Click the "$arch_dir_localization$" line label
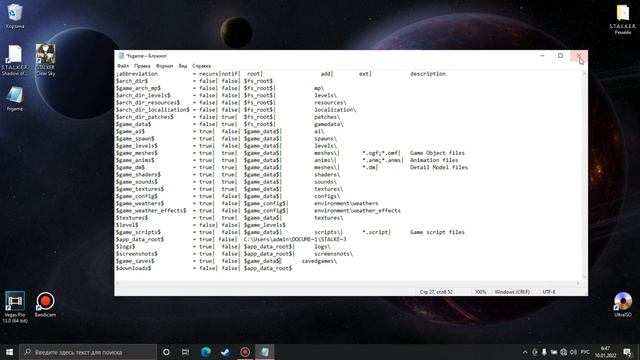Viewport: 640px width, 360px height. pyautogui.click(x=153, y=110)
